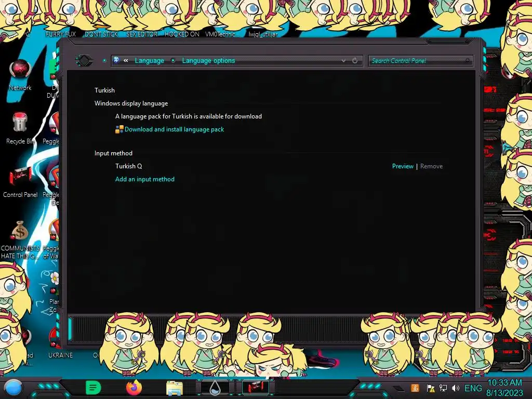The height and width of the screenshot is (399, 532).
Task: Select the Language options breadcrumb
Action: (x=208, y=60)
